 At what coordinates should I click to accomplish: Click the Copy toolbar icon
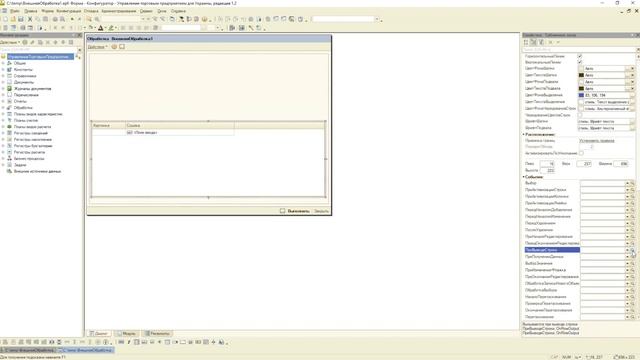tap(38, 19)
